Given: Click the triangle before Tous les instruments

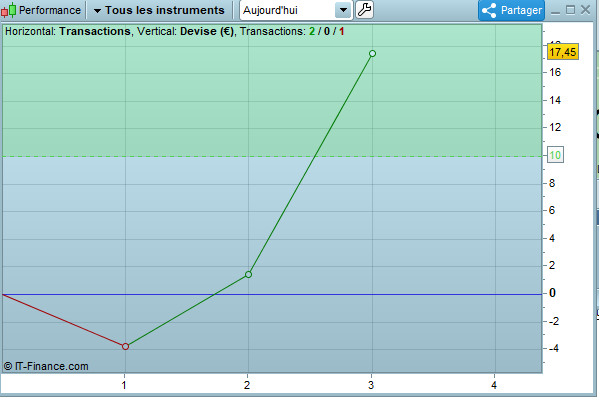Looking at the screenshot, I should [x=97, y=11].
